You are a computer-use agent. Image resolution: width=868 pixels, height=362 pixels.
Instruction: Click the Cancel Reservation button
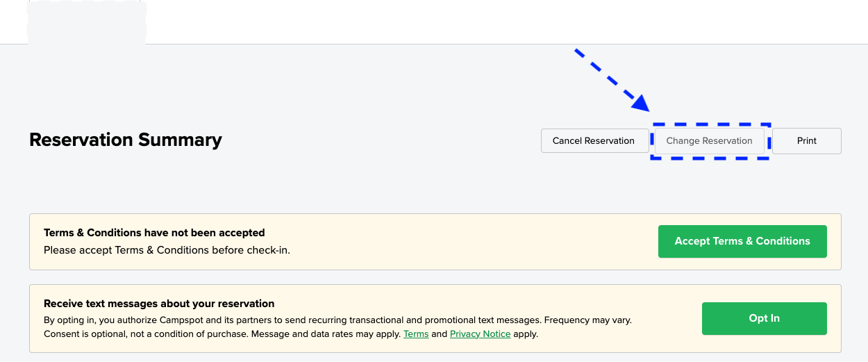click(593, 140)
